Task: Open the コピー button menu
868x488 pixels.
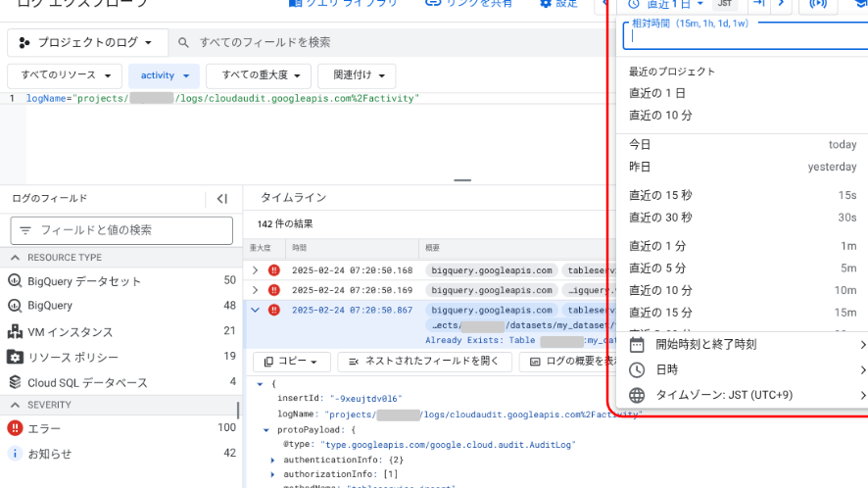Action: click(x=291, y=362)
